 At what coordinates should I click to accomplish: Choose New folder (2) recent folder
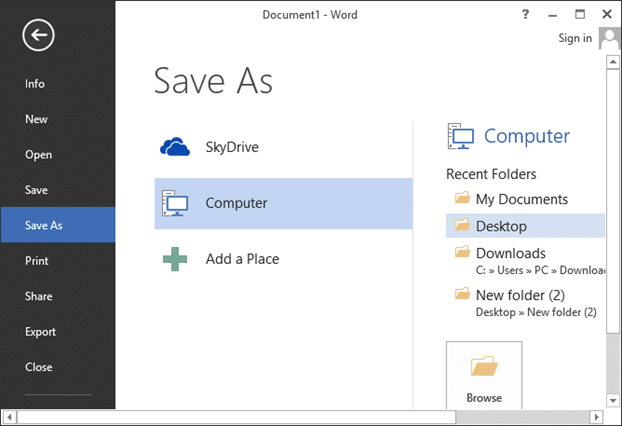pyautogui.click(x=526, y=303)
